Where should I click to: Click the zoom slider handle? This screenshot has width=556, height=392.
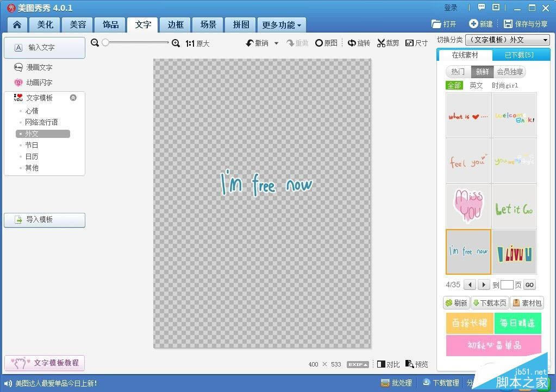pos(105,43)
